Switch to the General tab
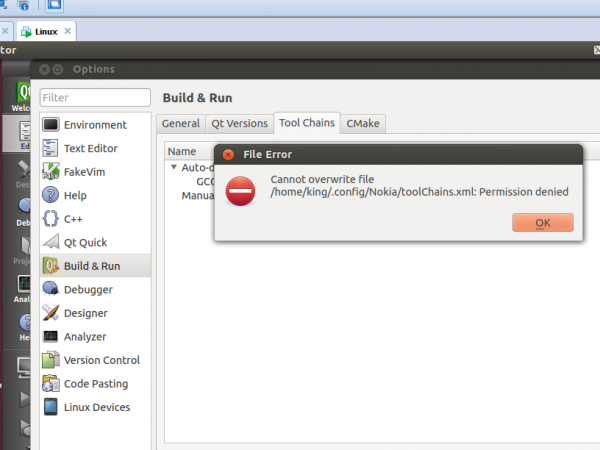 (x=181, y=123)
